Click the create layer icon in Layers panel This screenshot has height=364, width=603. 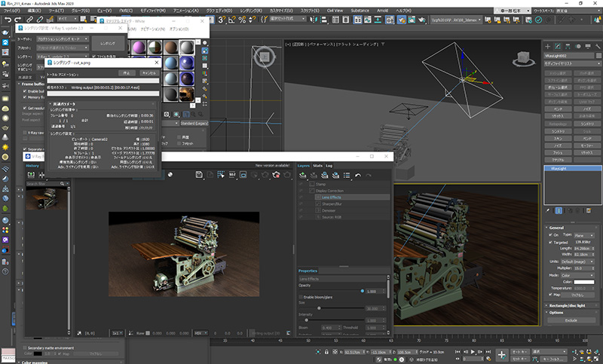point(303,176)
